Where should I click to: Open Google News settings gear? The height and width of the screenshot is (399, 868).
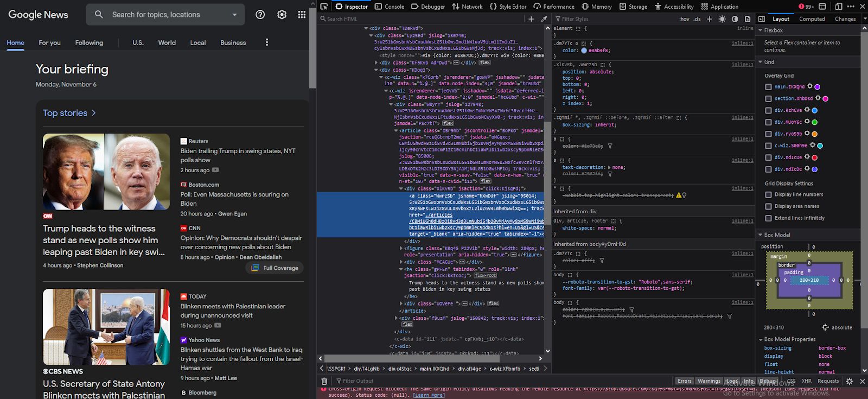click(282, 15)
